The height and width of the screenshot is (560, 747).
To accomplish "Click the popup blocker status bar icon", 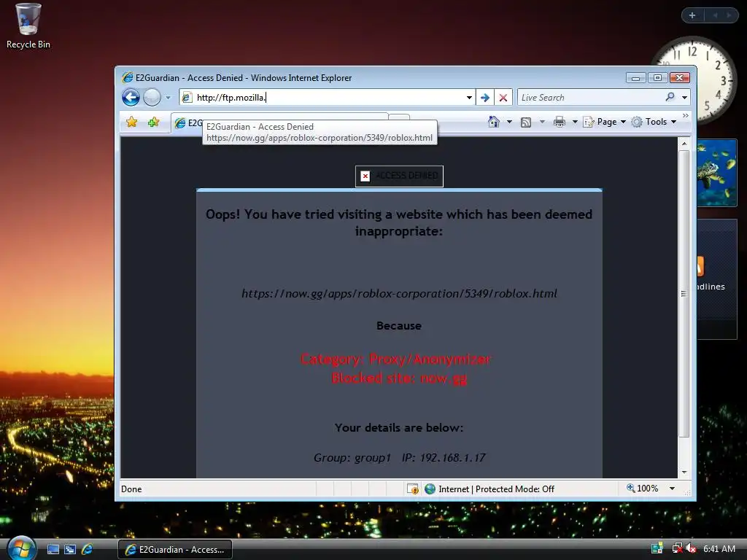I will [x=413, y=489].
